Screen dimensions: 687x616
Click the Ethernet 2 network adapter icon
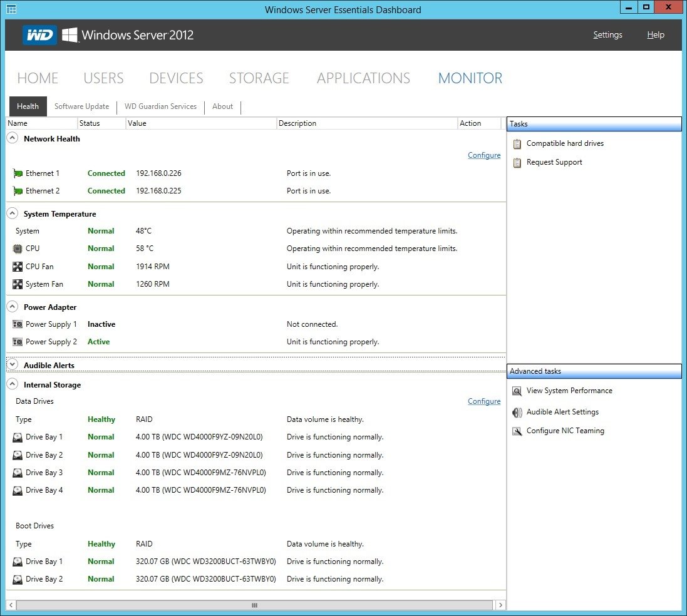(18, 191)
